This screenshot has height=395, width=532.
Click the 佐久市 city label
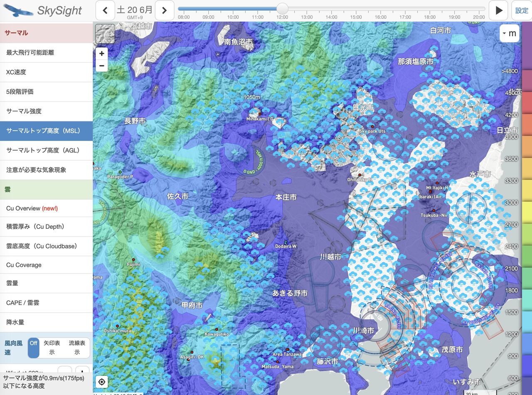177,196
